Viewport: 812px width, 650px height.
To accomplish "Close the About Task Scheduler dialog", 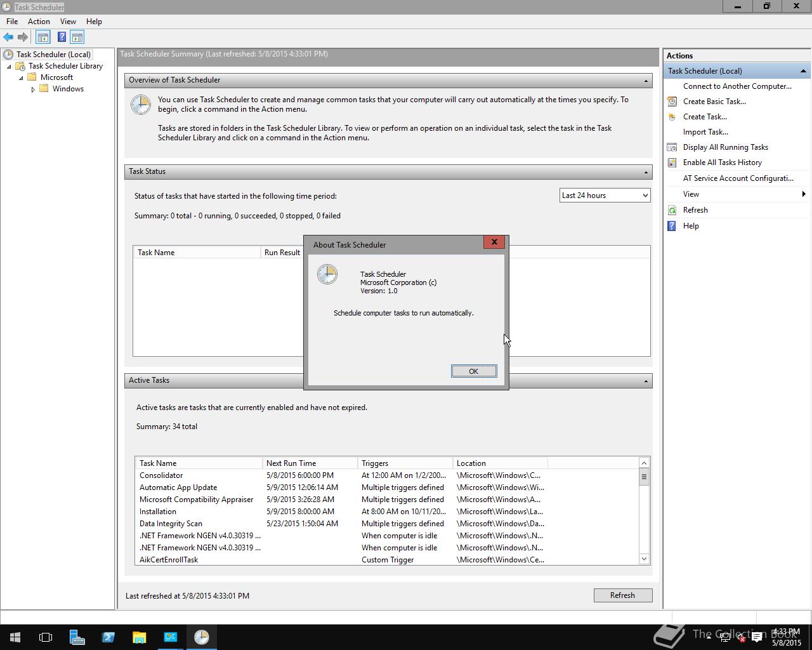I will tap(494, 242).
